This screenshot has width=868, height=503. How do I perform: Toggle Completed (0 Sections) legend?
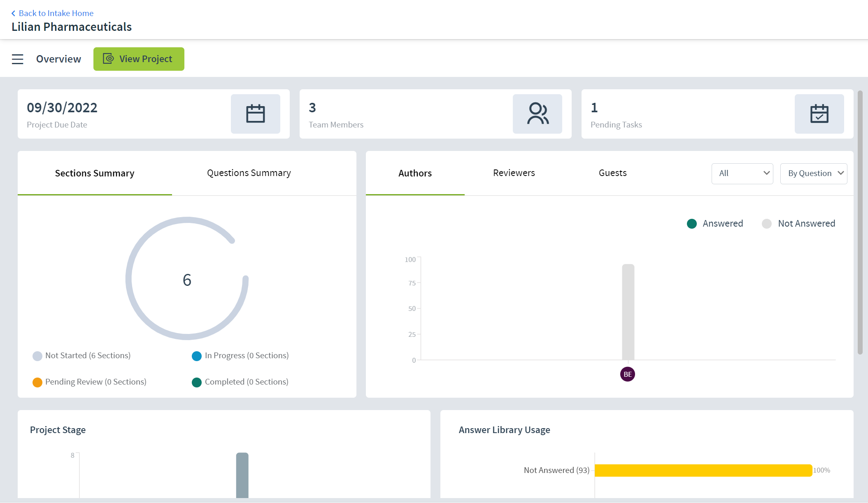240,382
